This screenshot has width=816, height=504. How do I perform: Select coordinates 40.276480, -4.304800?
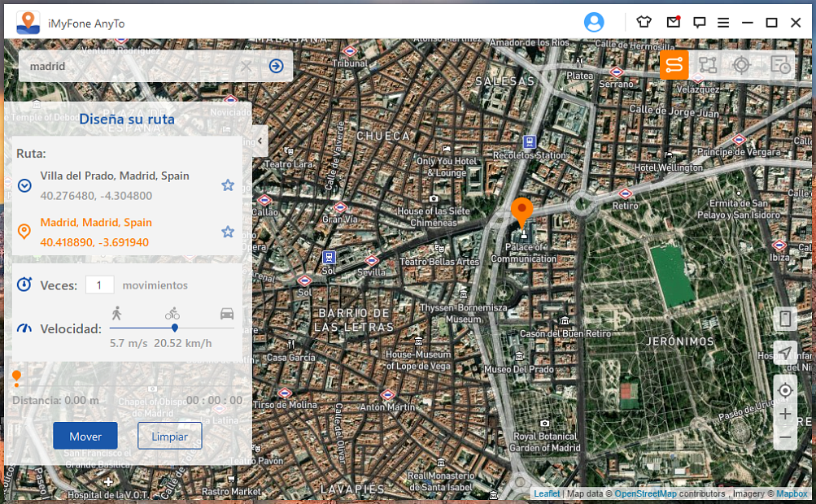click(x=96, y=196)
